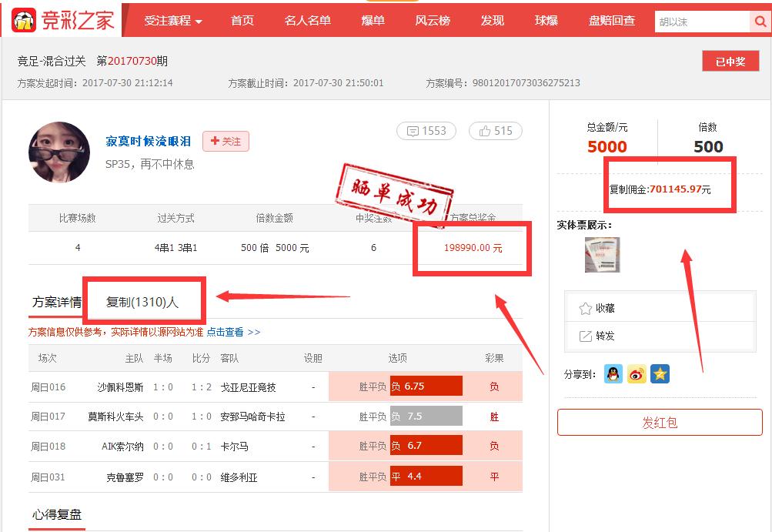The image size is (772, 532).
Task: Share to QQ Zone star icon
Action: click(660, 373)
